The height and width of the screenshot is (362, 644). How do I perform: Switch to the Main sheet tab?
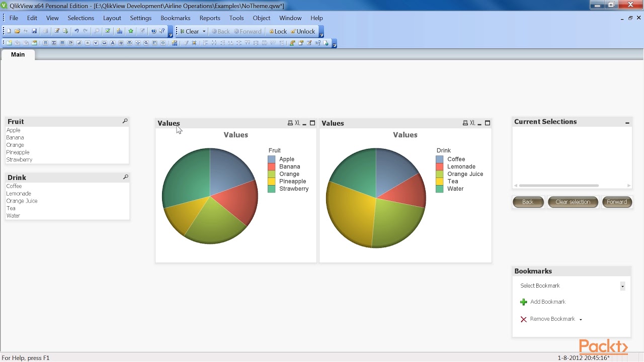pos(18,54)
